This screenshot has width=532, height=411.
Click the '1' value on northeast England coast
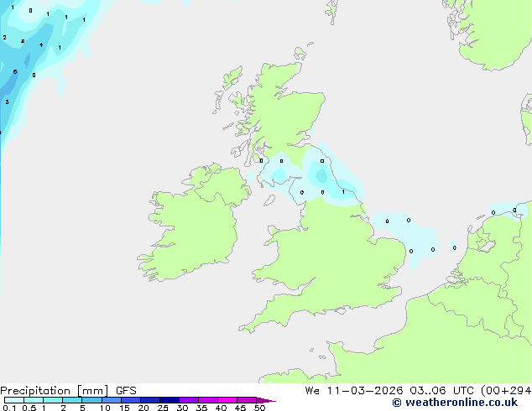pyautogui.click(x=343, y=192)
